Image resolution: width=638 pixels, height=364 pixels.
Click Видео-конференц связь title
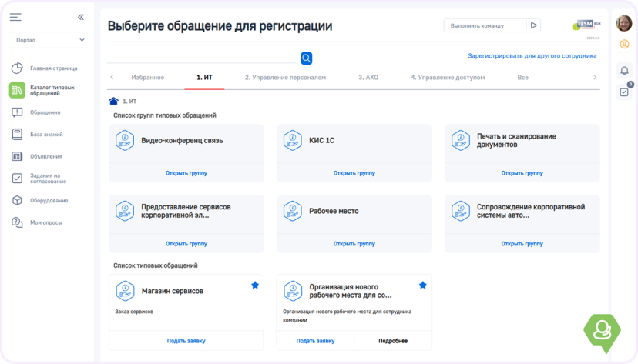pos(182,141)
